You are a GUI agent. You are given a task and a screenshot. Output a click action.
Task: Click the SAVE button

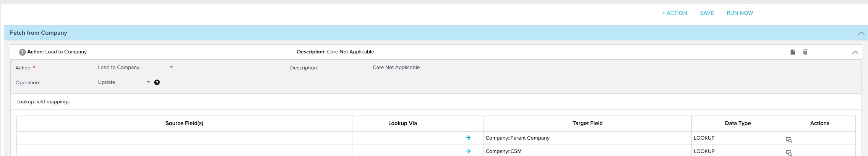(x=707, y=13)
